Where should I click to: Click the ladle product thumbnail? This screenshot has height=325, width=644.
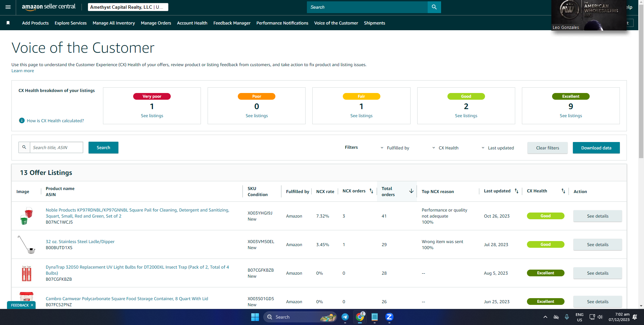coord(26,244)
